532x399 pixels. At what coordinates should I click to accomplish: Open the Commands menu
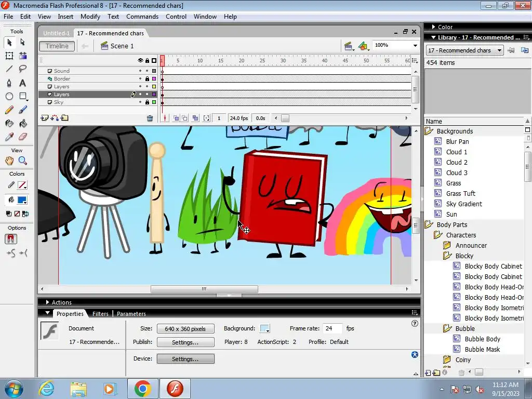pyautogui.click(x=142, y=17)
